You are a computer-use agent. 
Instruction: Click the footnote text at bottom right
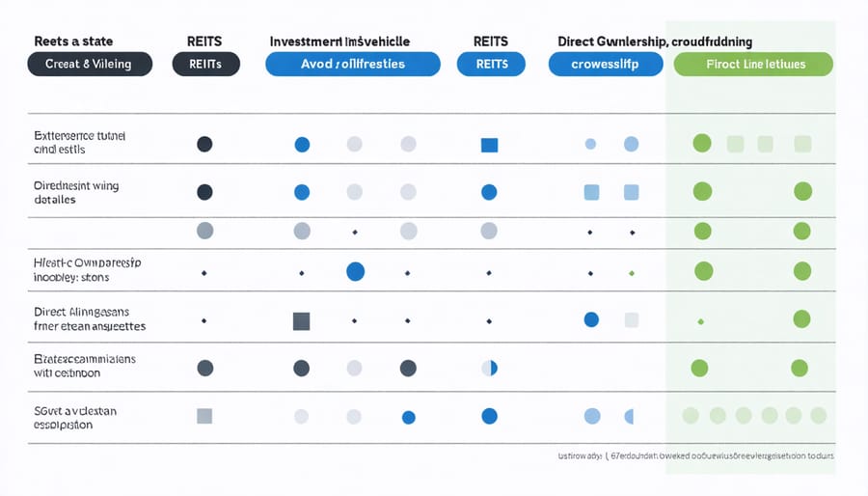[x=696, y=455]
